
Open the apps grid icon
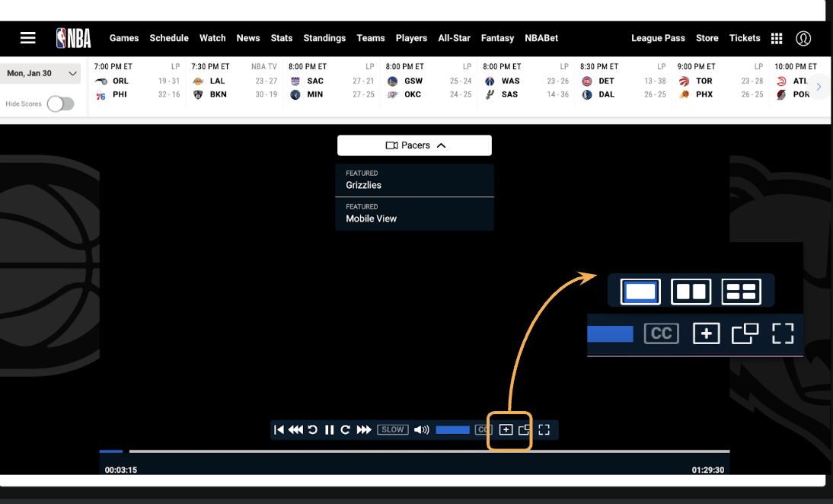(777, 38)
